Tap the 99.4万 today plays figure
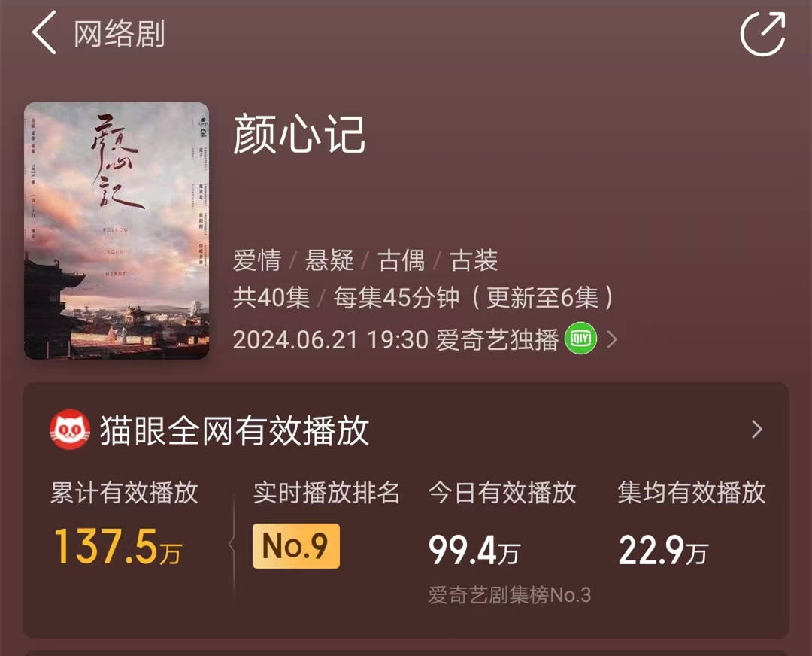The height and width of the screenshot is (656, 812). (474, 551)
